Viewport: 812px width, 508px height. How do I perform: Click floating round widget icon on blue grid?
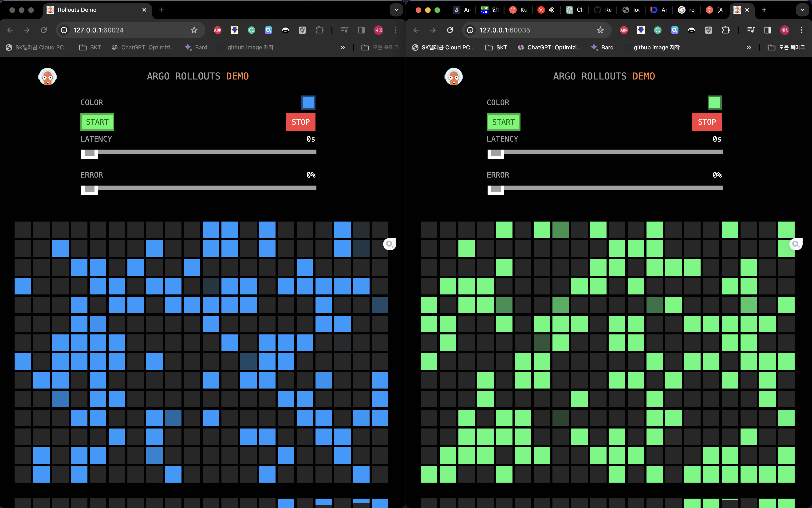390,244
